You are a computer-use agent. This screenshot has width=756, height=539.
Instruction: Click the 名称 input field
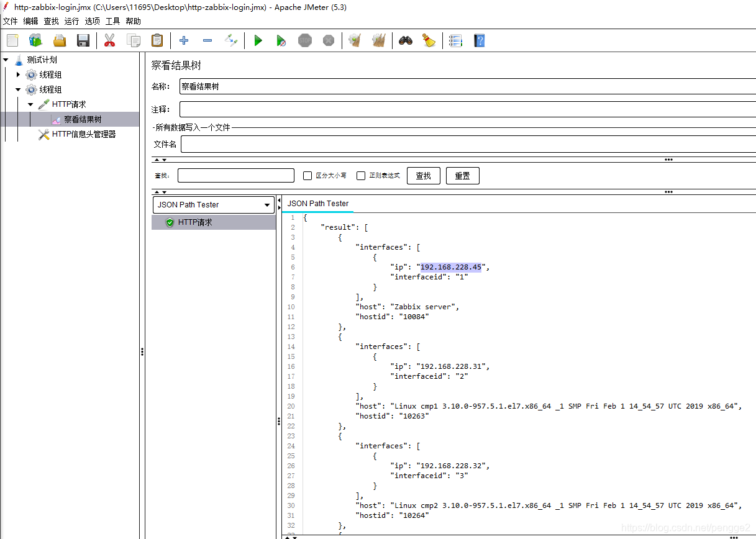[x=467, y=86]
